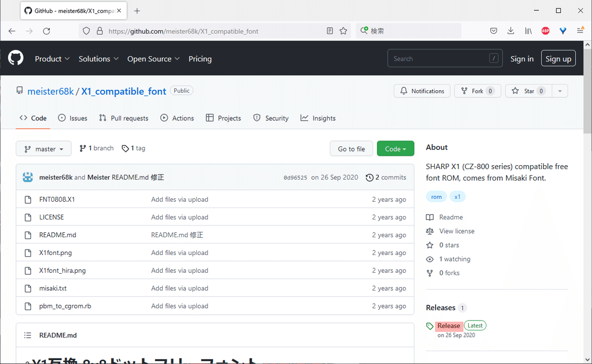Open reader view icon in the address bar

tap(330, 31)
